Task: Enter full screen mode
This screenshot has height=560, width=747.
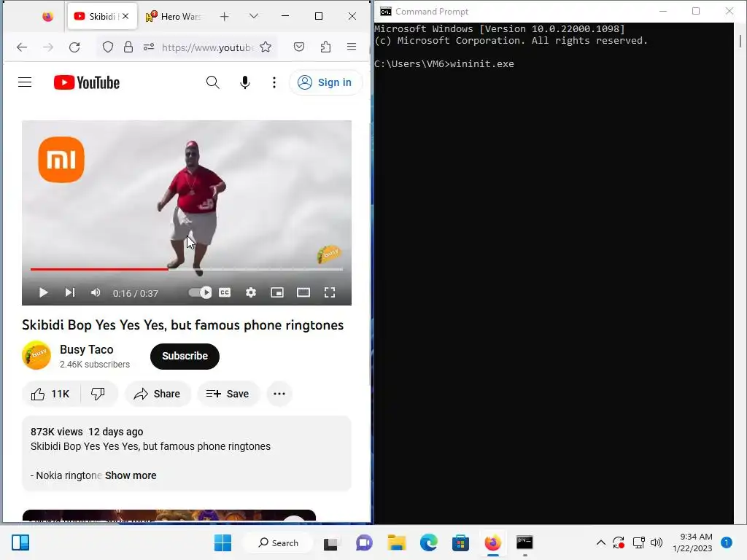Action: click(x=330, y=292)
